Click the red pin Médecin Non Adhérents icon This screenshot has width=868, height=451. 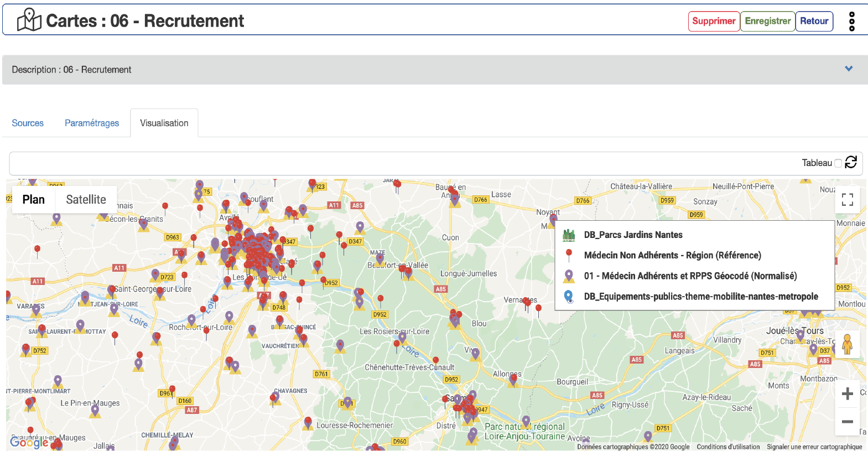click(x=569, y=255)
